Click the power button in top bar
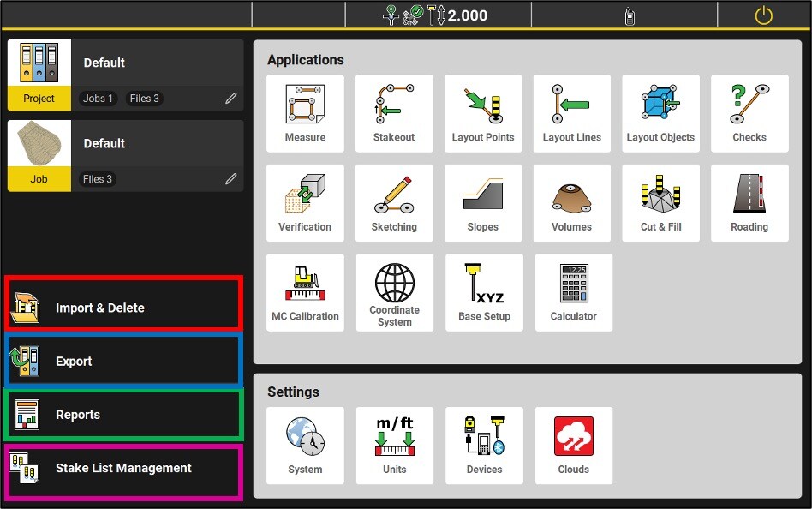This screenshot has height=509, width=812. pyautogui.click(x=763, y=15)
